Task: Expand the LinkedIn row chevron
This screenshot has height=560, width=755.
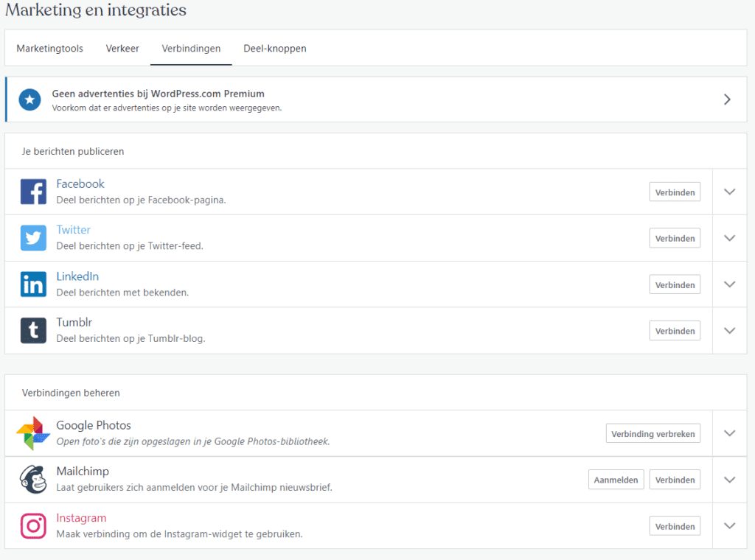Action: 729,284
